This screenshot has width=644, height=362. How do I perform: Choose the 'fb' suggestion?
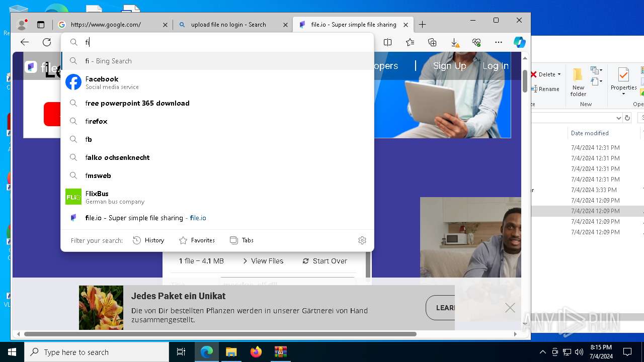217,139
